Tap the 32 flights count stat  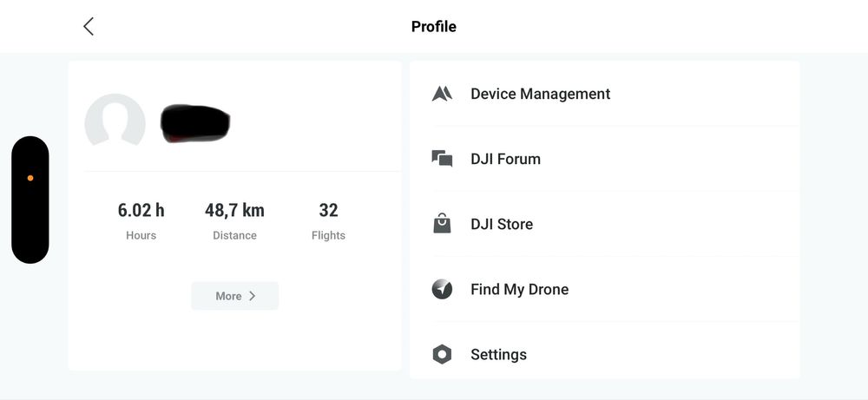coord(328,211)
